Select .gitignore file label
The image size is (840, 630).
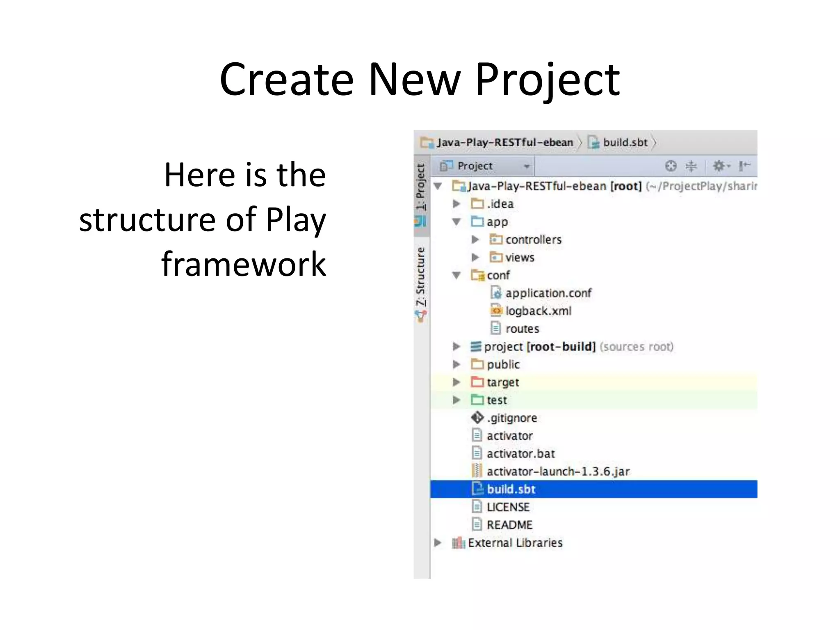(512, 418)
